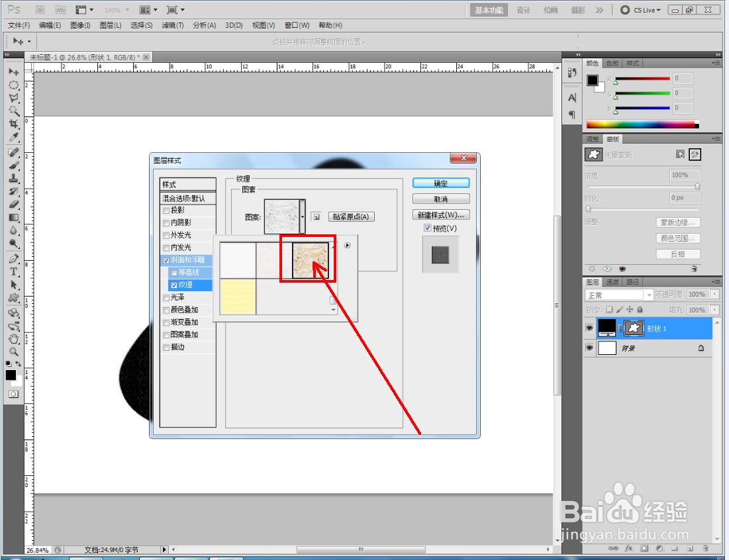Screen dimensions: 729x560
Task: Select the Brush tool
Action: (x=13, y=165)
